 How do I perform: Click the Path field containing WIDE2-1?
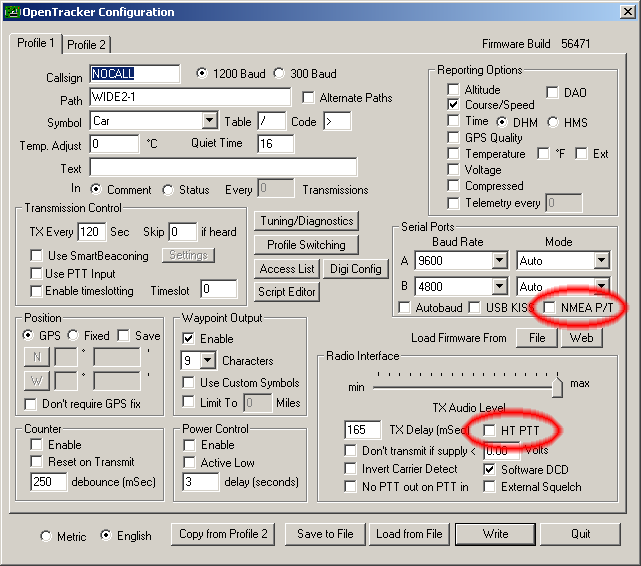(190, 97)
